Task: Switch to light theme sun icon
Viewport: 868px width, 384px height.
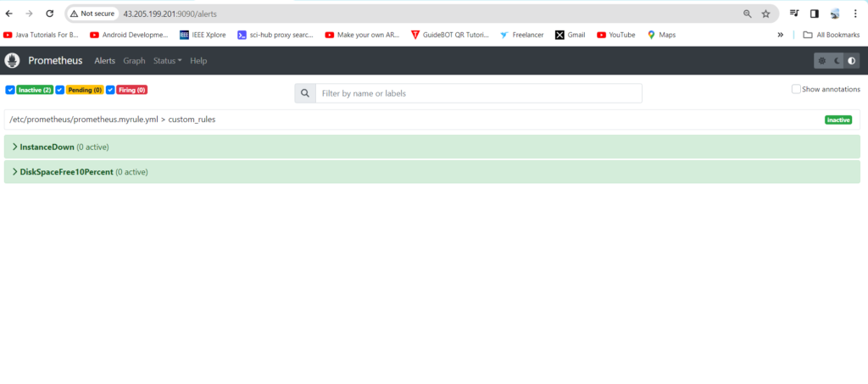Action: click(822, 61)
